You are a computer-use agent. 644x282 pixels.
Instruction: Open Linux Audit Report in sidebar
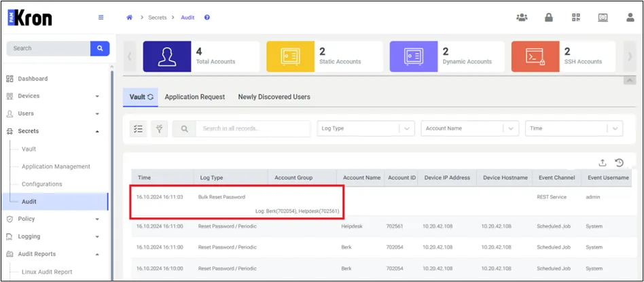pos(47,272)
